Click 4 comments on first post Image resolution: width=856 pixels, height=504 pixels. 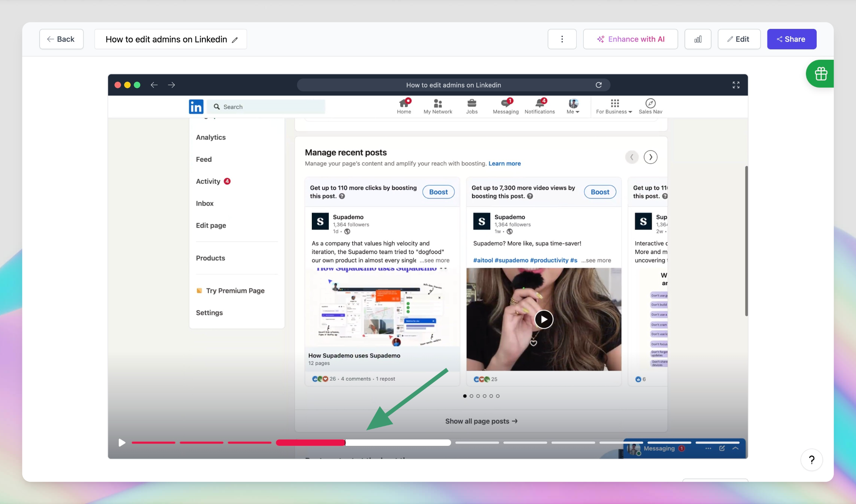pyautogui.click(x=356, y=379)
